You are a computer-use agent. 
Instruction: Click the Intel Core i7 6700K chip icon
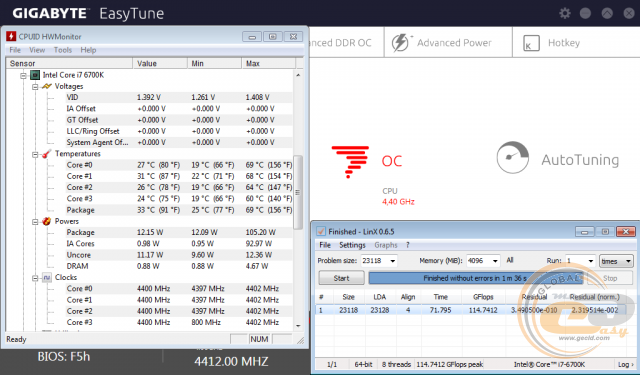click(35, 75)
